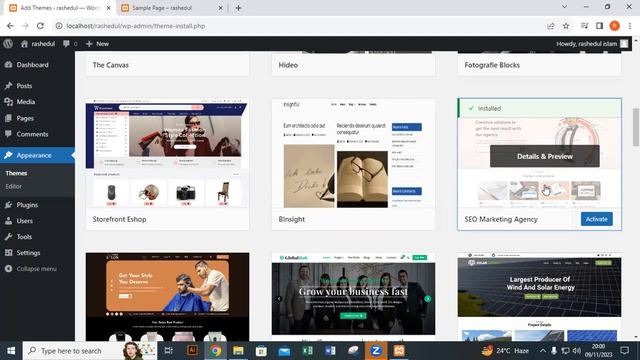This screenshot has width=640, height=360.
Task: Open the Chrome profile avatar
Action: click(x=614, y=26)
